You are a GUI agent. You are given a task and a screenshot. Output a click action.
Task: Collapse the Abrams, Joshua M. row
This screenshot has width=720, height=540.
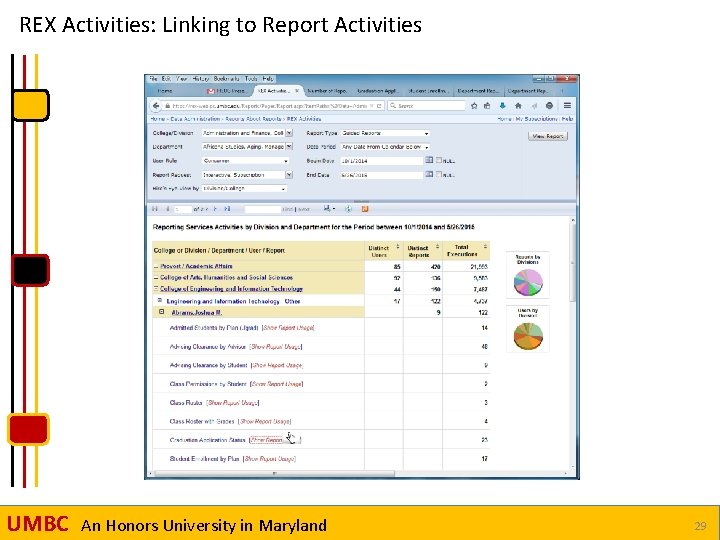click(x=162, y=312)
